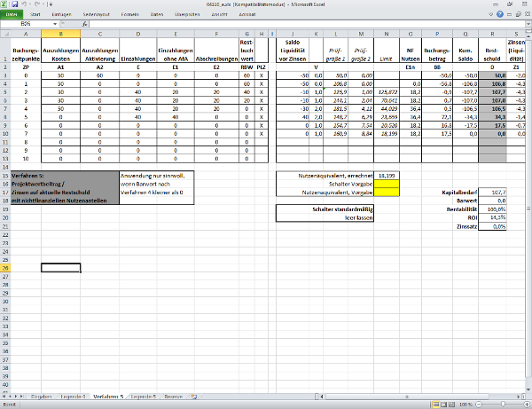Click the Undo arrow icon
Screen dimensions: 532x409
[x=23, y=4]
